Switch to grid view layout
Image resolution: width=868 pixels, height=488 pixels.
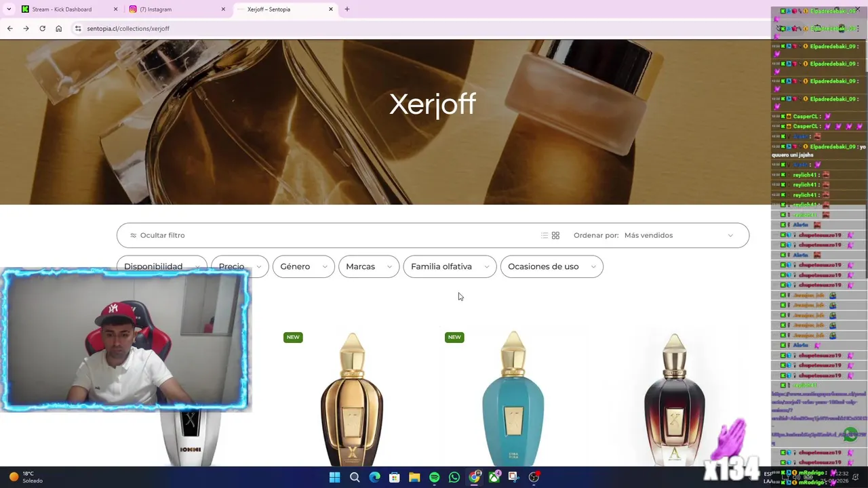[x=555, y=235]
